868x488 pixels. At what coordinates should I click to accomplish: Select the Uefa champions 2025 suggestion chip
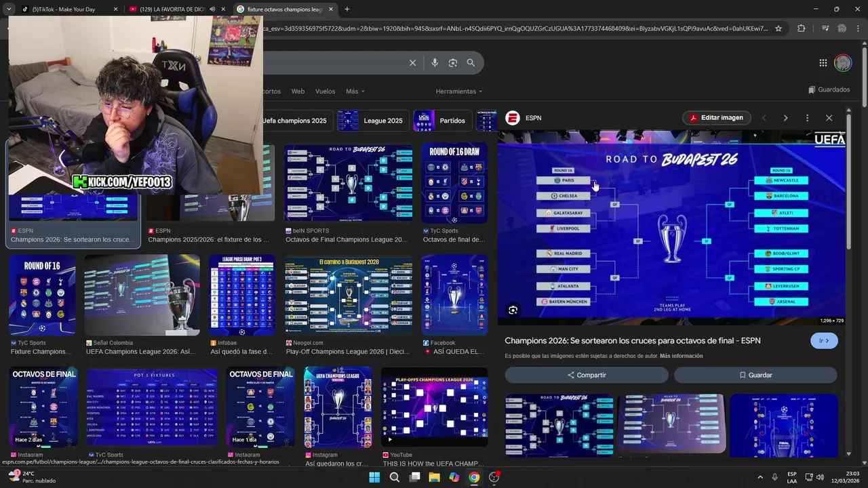297,121
